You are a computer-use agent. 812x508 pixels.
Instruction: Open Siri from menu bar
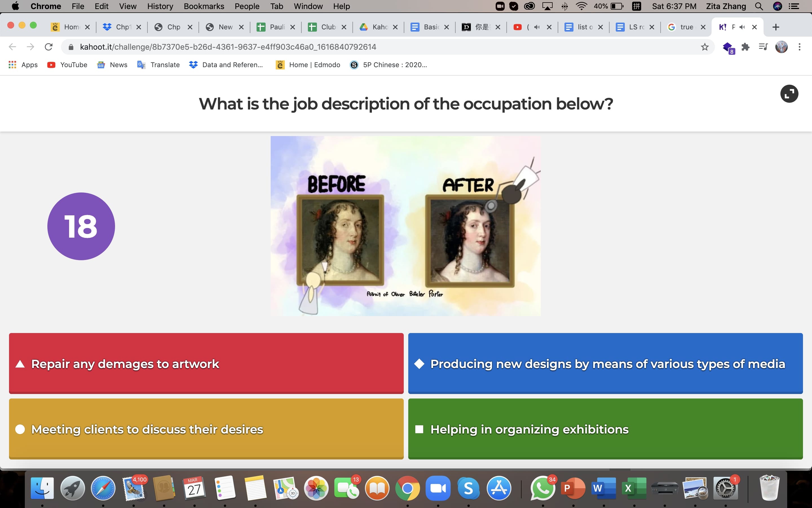(777, 6)
